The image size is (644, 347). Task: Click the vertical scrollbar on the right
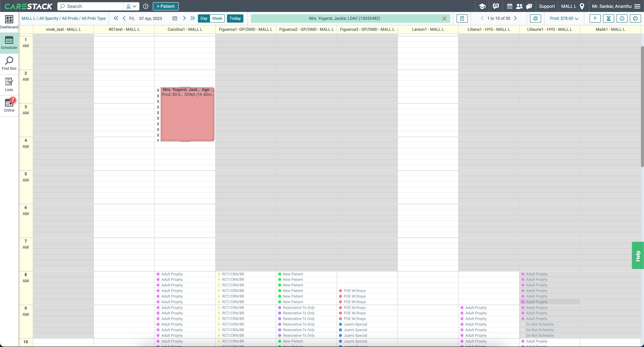pyautogui.click(x=642, y=106)
